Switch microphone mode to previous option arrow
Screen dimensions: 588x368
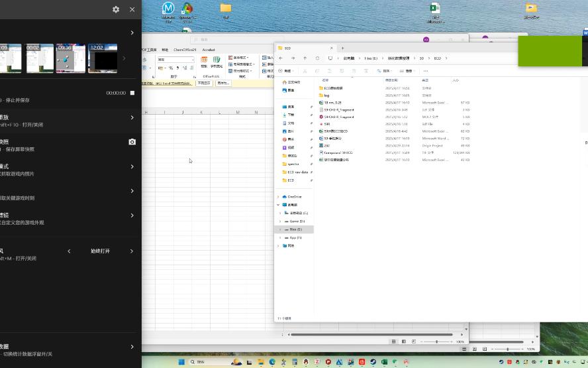point(69,251)
